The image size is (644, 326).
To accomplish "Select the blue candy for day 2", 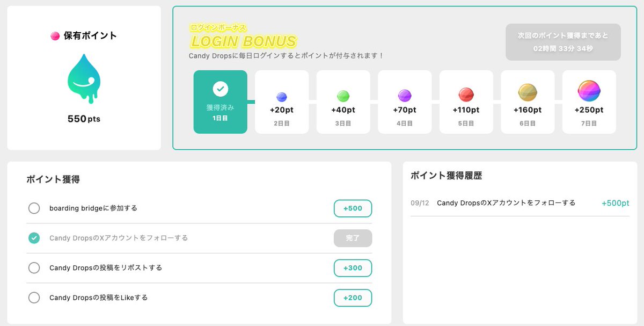I will (x=282, y=97).
